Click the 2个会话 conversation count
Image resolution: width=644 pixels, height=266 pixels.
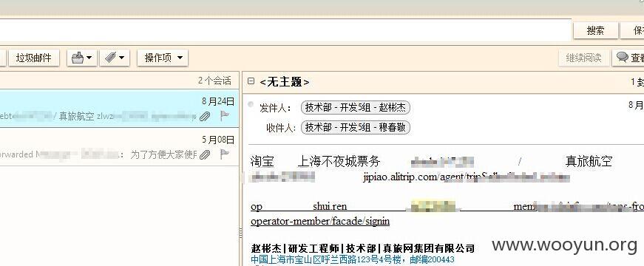[215, 81]
